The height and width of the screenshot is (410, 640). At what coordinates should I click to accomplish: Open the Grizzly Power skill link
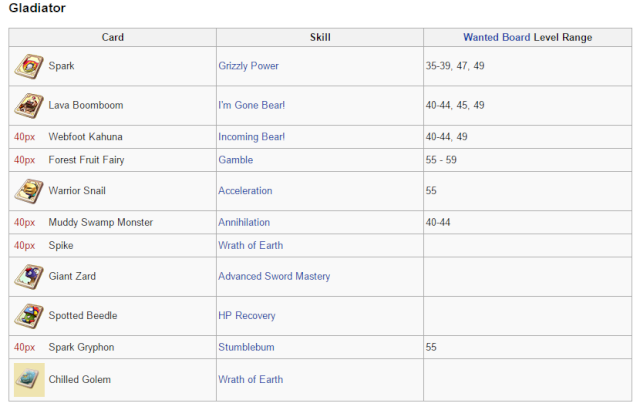pos(248,66)
